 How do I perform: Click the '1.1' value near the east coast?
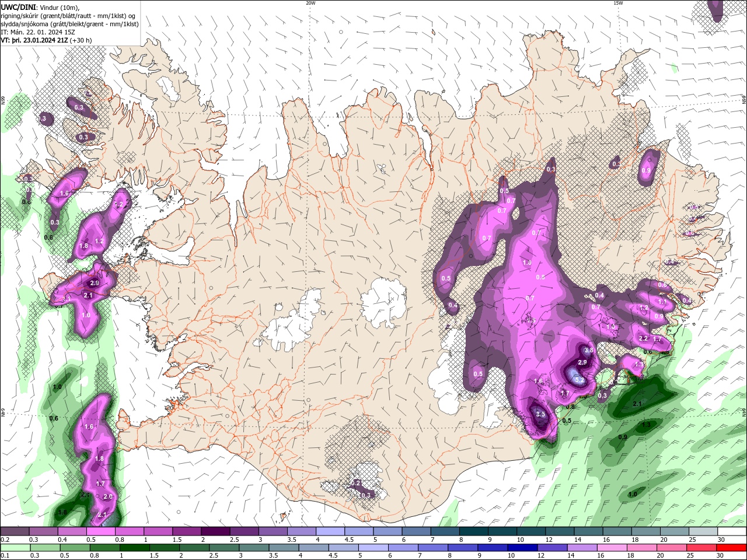[663, 302]
